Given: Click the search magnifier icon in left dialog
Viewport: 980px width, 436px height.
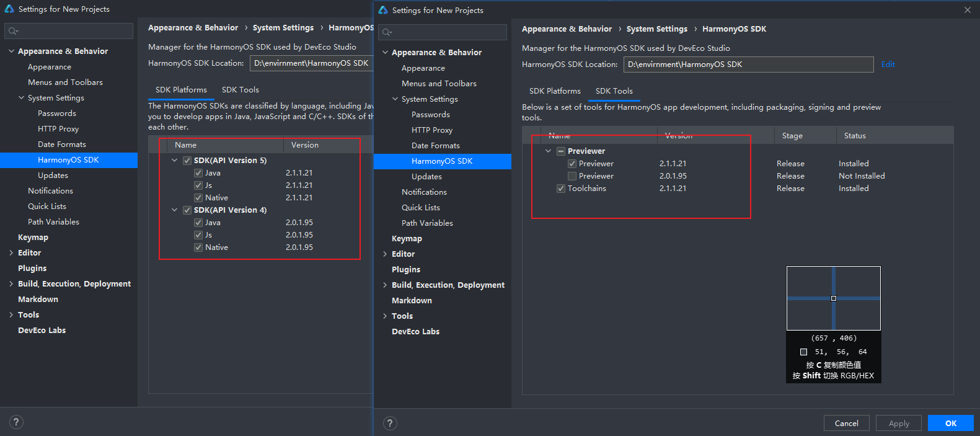Looking at the screenshot, I should [x=13, y=31].
